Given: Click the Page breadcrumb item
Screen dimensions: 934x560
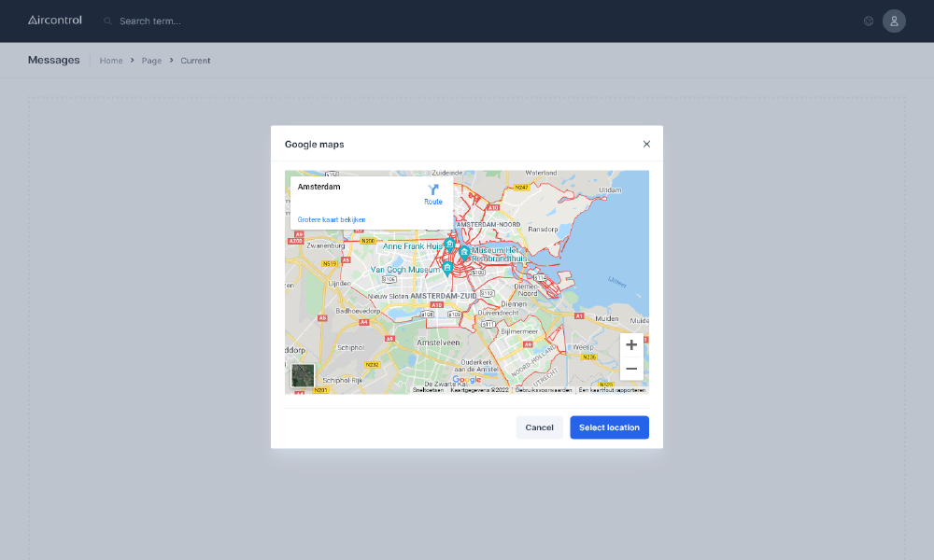Looking at the screenshot, I should [x=151, y=60].
